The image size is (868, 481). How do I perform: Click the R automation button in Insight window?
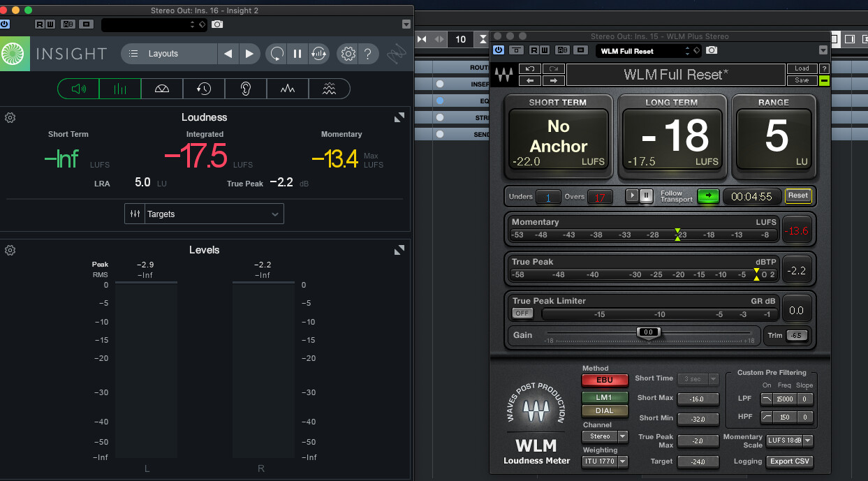(40, 24)
